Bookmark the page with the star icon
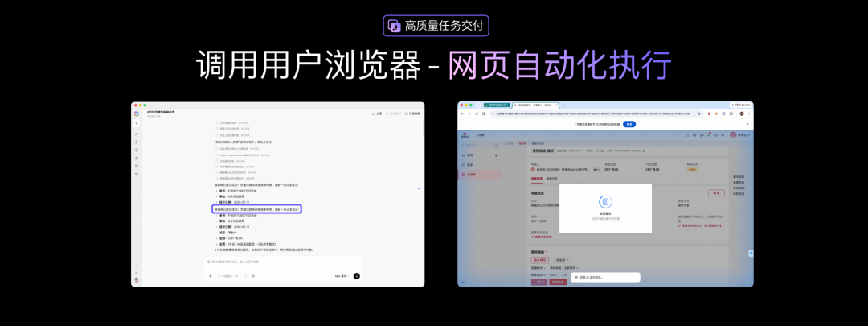Image resolution: width=868 pixels, height=326 pixels. [699, 113]
